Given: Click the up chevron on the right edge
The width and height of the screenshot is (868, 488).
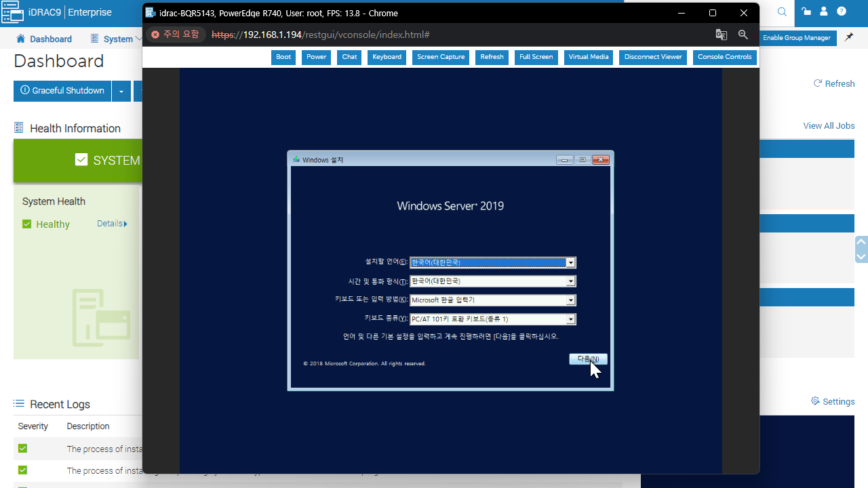Looking at the screenshot, I should (861, 241).
